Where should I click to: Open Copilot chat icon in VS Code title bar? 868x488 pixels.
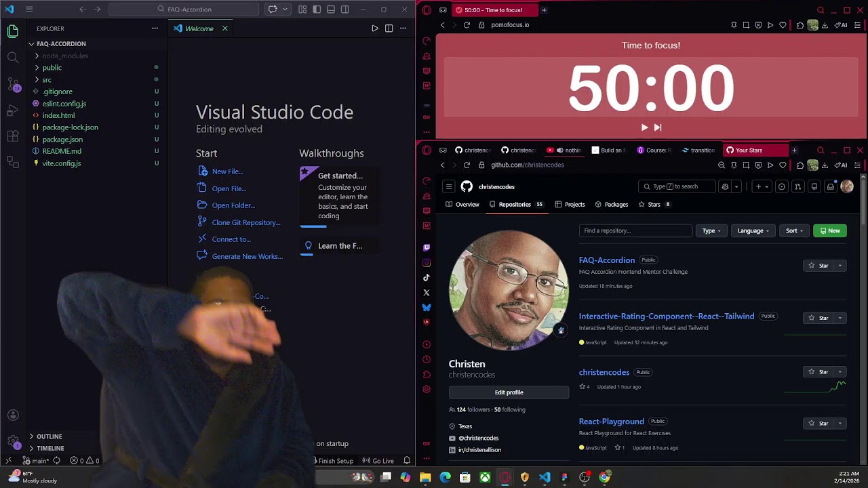(x=273, y=9)
